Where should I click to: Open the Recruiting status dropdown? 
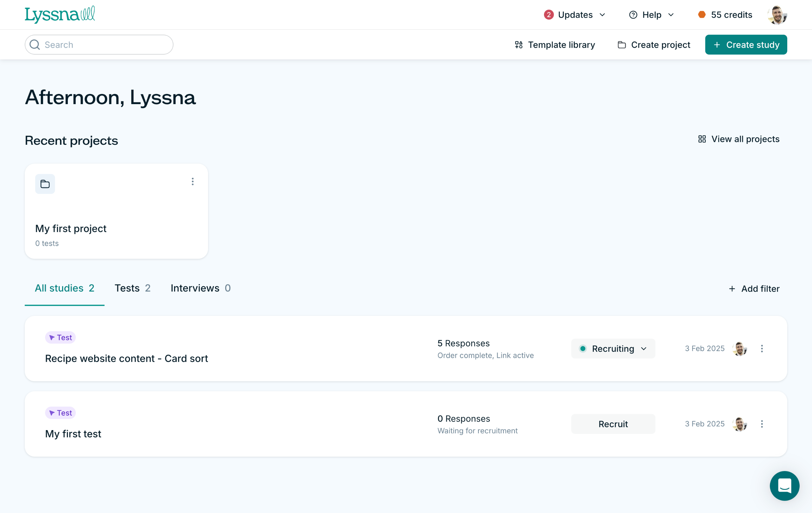pyautogui.click(x=613, y=349)
